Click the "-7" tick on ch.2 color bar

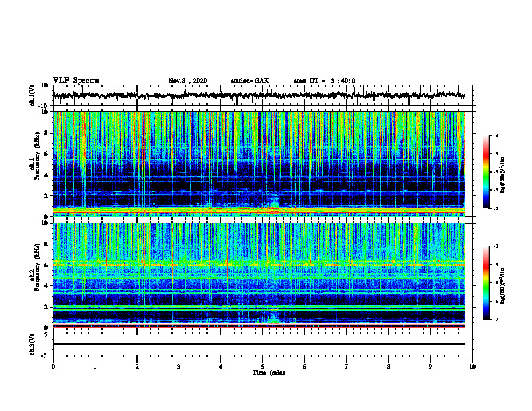[x=496, y=320]
